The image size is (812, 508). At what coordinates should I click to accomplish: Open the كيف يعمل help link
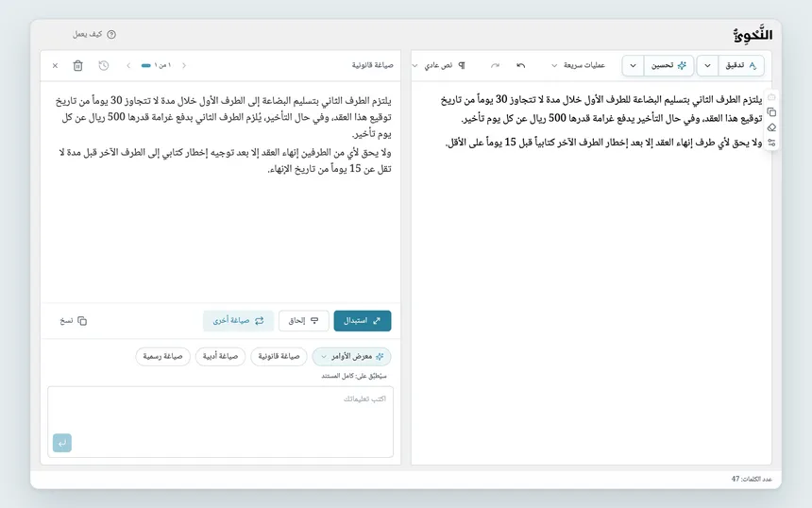tap(94, 34)
